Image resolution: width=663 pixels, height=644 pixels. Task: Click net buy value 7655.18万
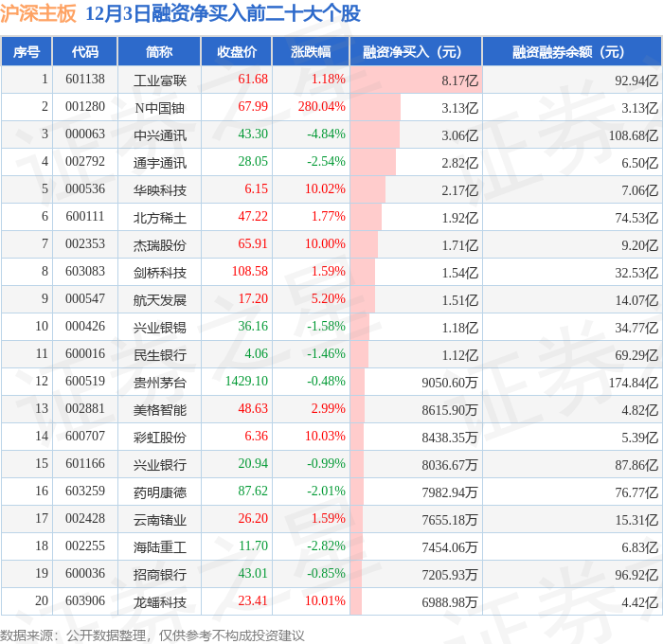click(x=450, y=520)
